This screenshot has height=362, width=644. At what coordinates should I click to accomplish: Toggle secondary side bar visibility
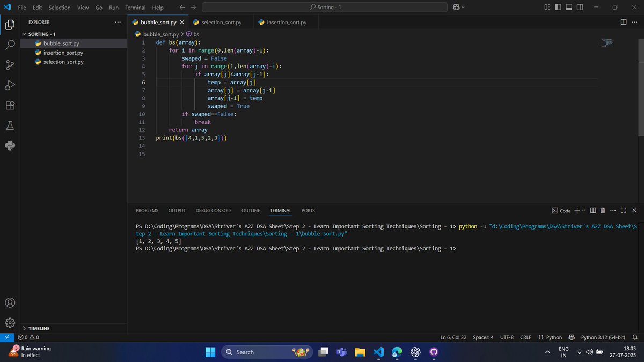[x=581, y=7]
